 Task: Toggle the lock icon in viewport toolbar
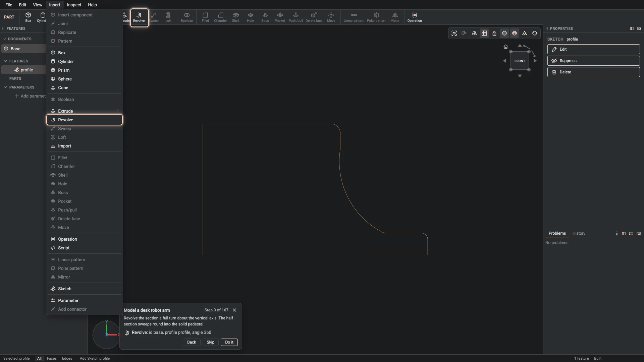[494, 33]
